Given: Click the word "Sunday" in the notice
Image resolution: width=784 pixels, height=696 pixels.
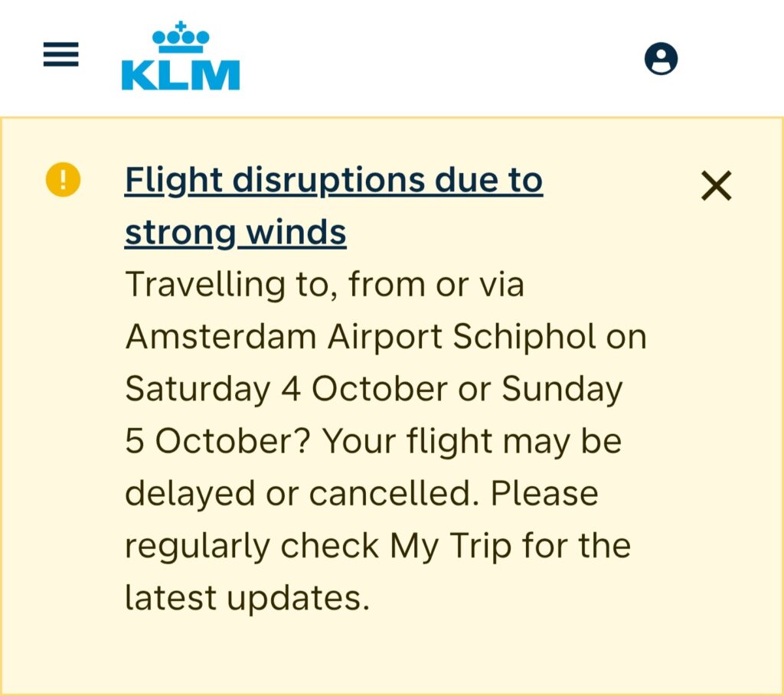Looking at the screenshot, I should pos(562,389).
